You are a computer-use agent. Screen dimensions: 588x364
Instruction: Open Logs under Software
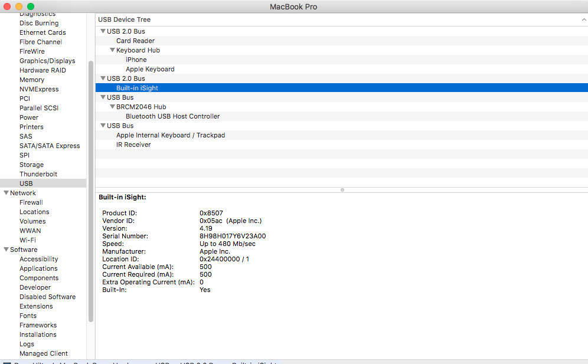click(27, 344)
